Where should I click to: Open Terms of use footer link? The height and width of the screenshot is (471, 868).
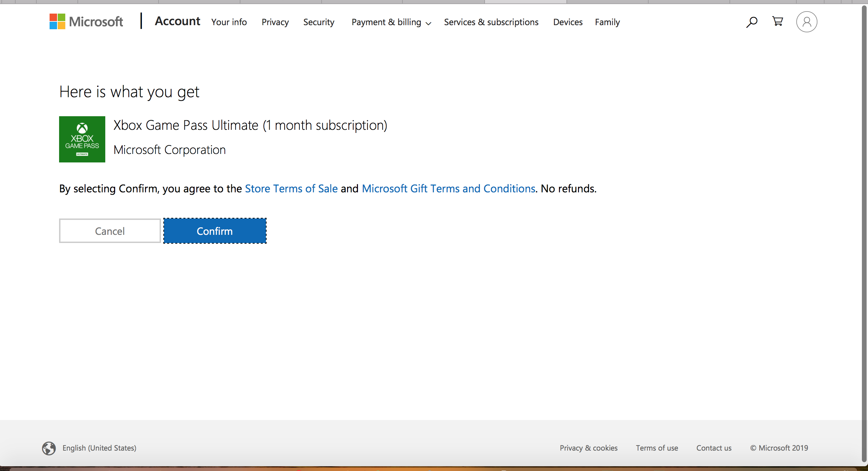coord(657,448)
